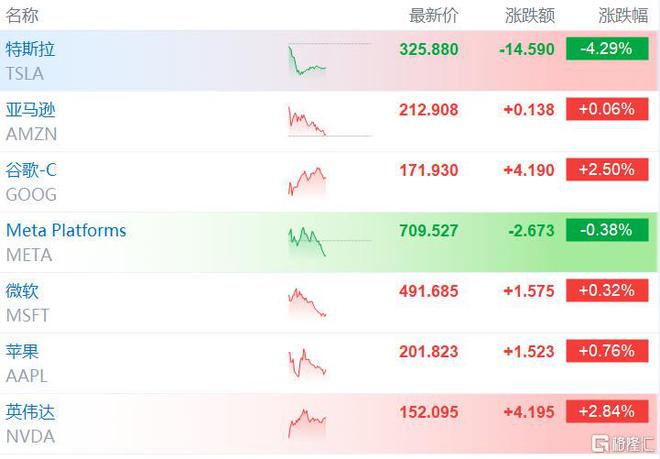Open the Amazon AMZN sparkline chart

coord(330,121)
